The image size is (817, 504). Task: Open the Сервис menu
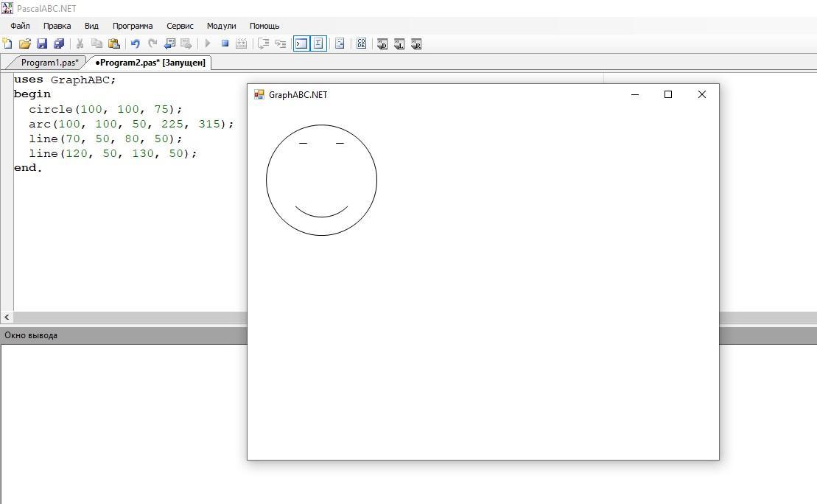(x=180, y=26)
